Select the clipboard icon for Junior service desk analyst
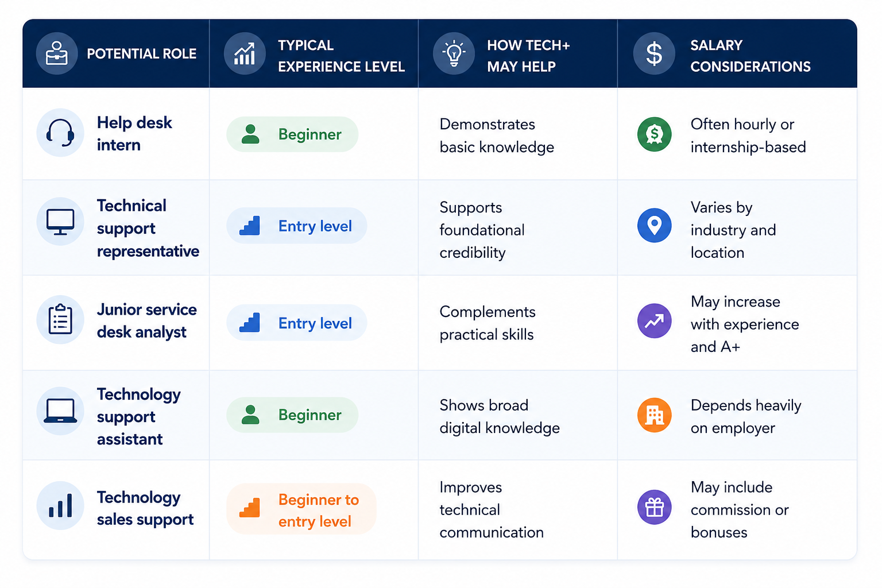 60,320
